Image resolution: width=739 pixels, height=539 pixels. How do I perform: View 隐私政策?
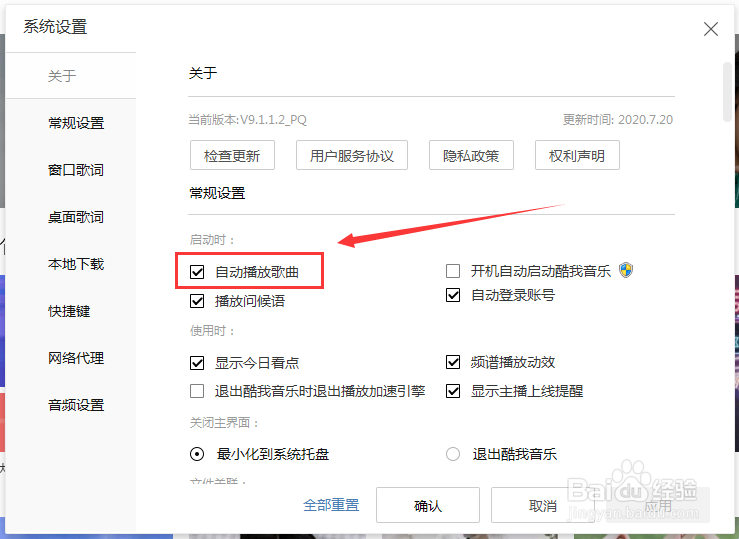471,155
